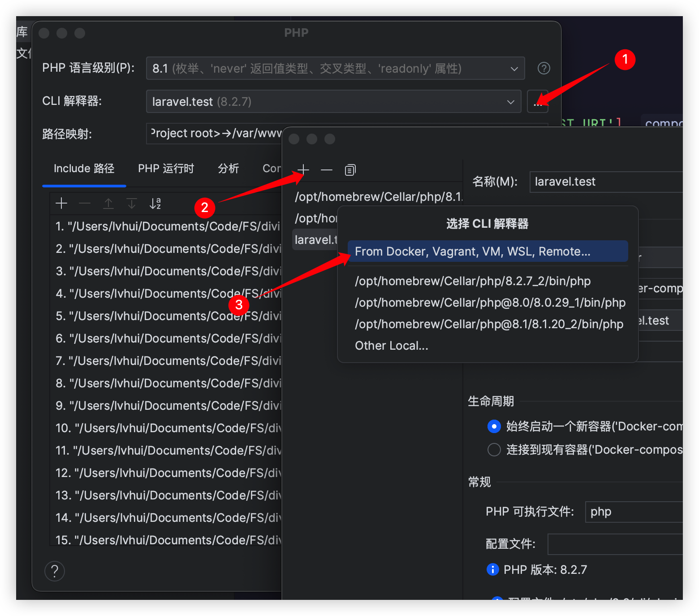Add a new include path
This screenshot has height=616, width=699.
pos(61,204)
